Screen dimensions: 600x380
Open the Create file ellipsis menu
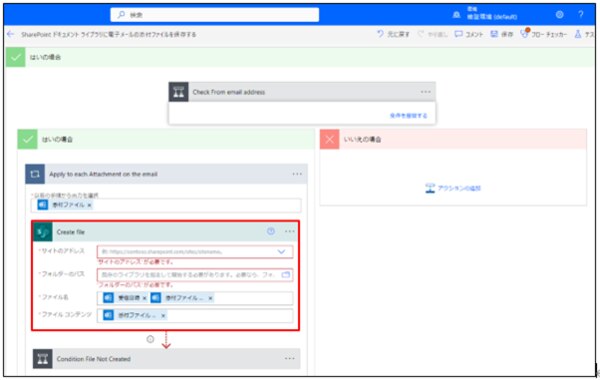coord(290,231)
